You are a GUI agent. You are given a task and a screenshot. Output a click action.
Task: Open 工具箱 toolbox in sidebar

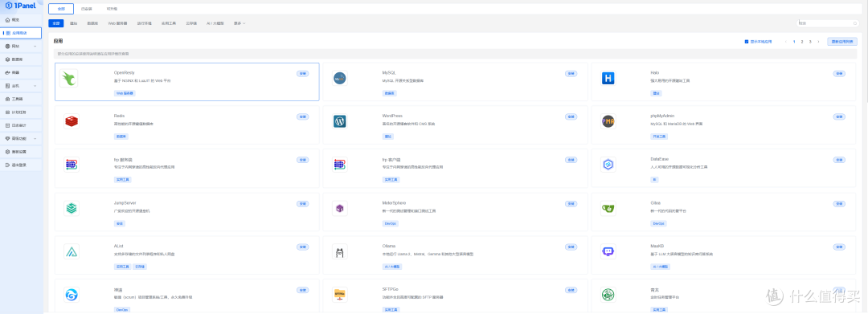pos(21,99)
